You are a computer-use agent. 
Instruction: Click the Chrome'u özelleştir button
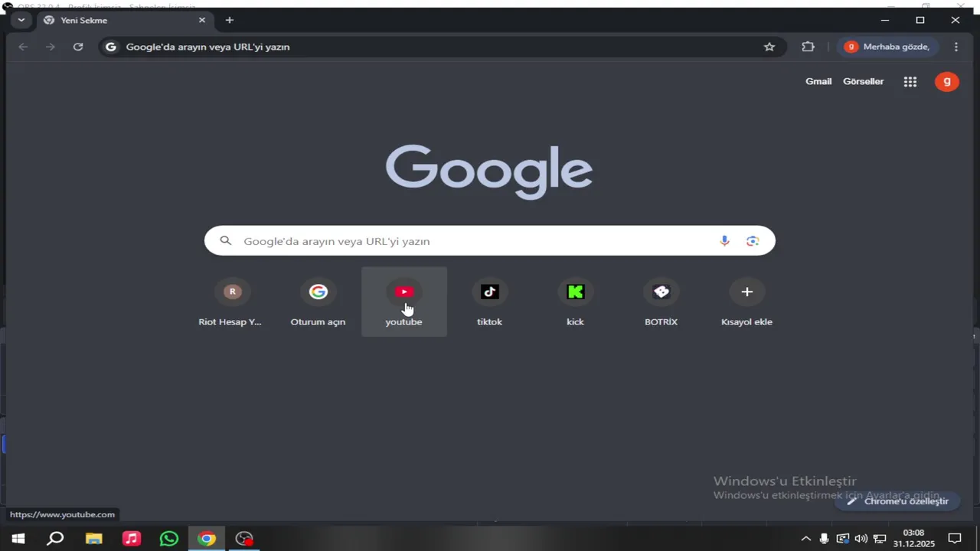click(897, 501)
